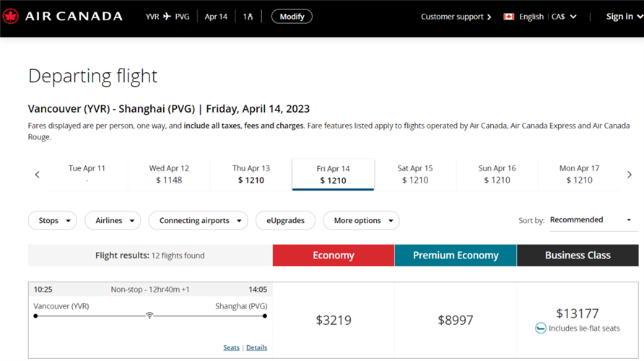Click the lie-flat seat icon
This screenshot has width=644, height=361.
[541, 329]
